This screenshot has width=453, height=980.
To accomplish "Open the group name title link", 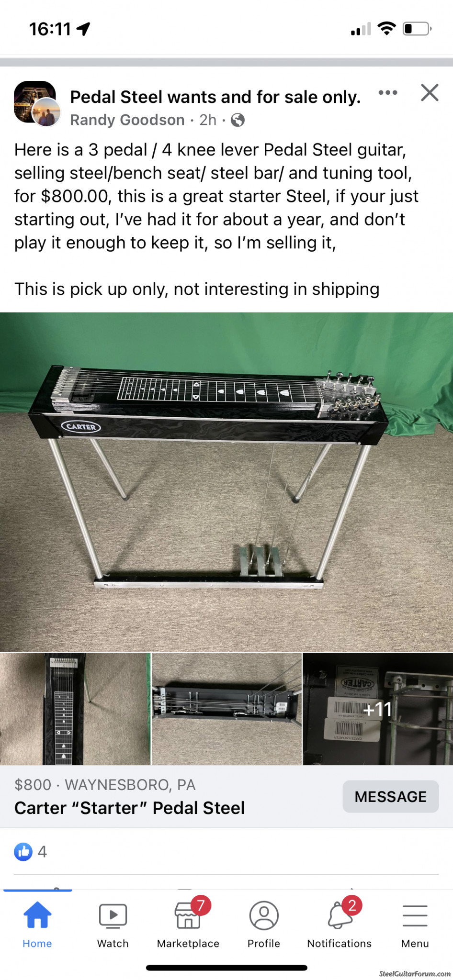I will (215, 97).
